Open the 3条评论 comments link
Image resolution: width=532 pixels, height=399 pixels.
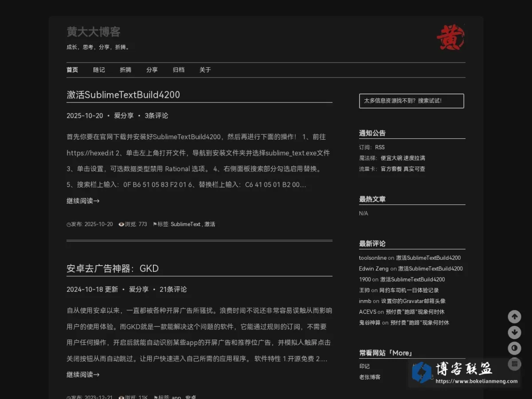[x=156, y=116]
